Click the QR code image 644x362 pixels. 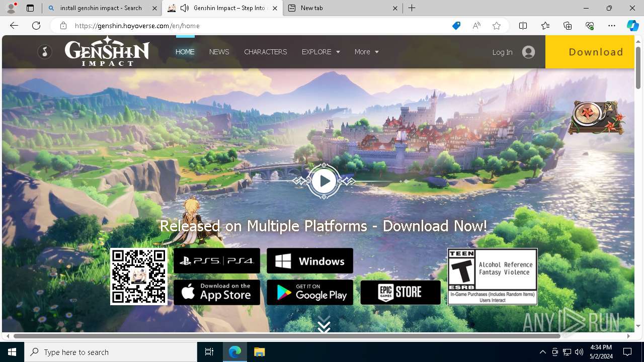coord(139,277)
